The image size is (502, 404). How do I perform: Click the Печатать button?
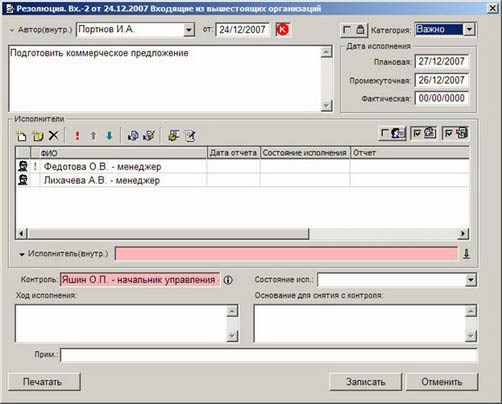click(x=44, y=382)
